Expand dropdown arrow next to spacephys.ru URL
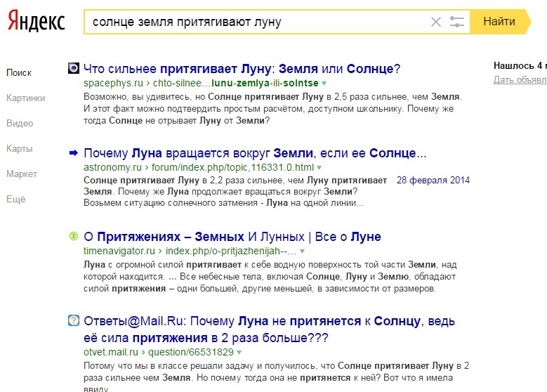 coord(324,84)
